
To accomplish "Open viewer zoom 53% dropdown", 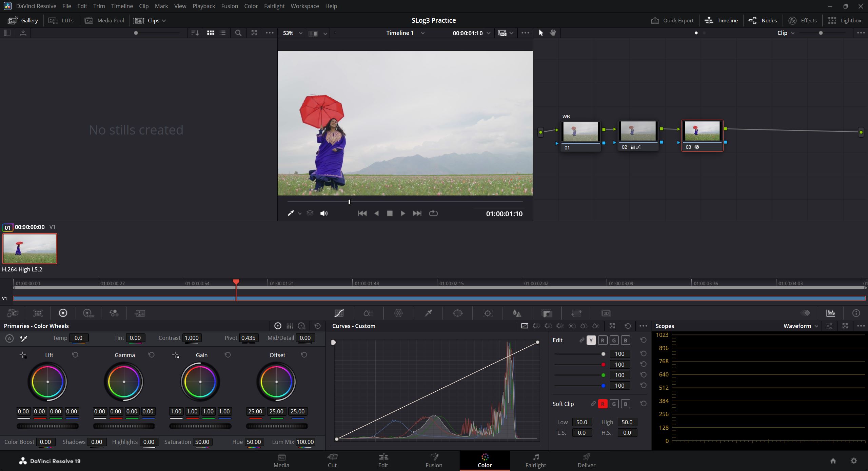I will click(x=293, y=33).
